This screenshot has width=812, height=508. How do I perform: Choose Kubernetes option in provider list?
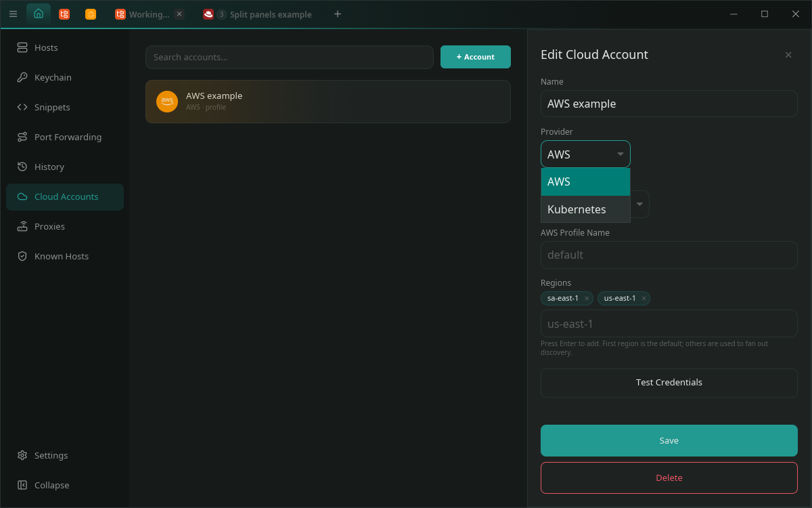[x=585, y=209]
